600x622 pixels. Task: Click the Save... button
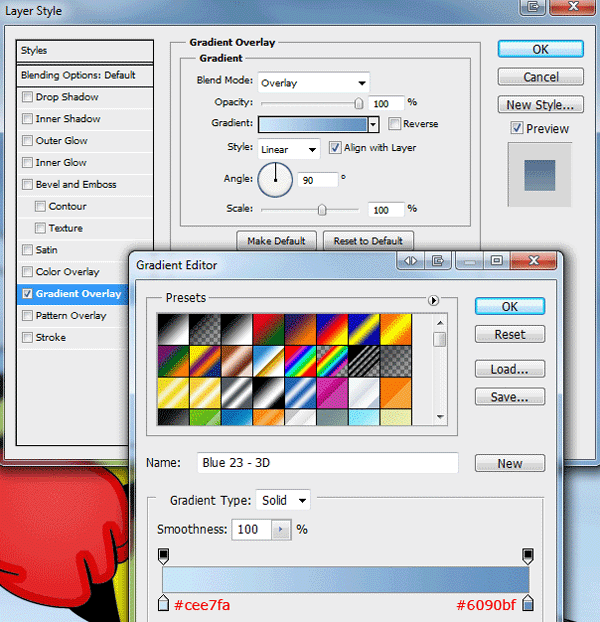click(510, 397)
